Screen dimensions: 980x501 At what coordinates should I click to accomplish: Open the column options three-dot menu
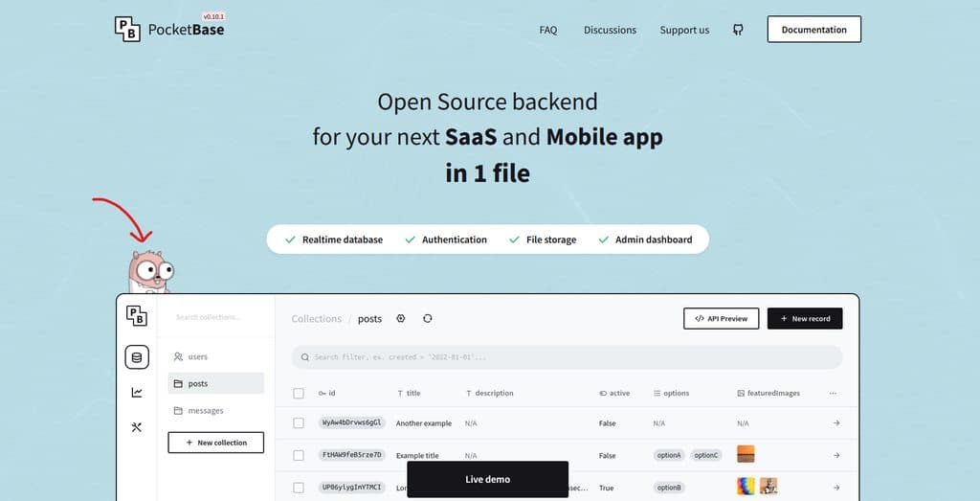(x=833, y=393)
